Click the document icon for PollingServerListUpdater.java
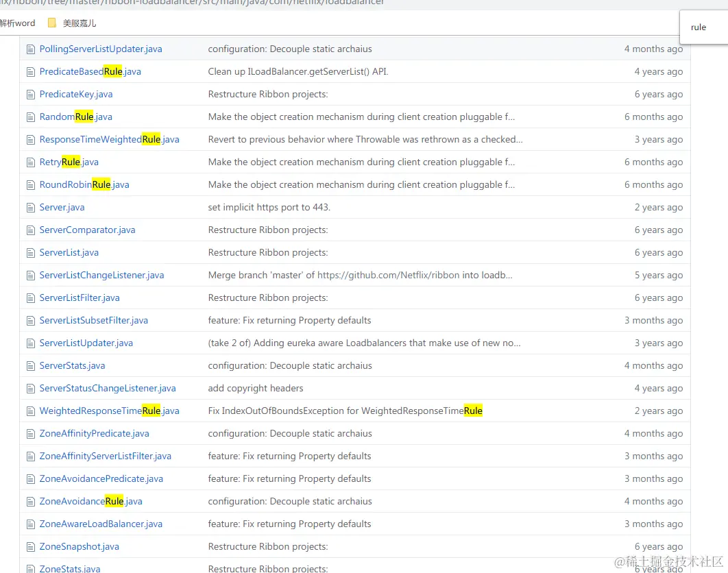728x573 pixels. pyautogui.click(x=30, y=49)
